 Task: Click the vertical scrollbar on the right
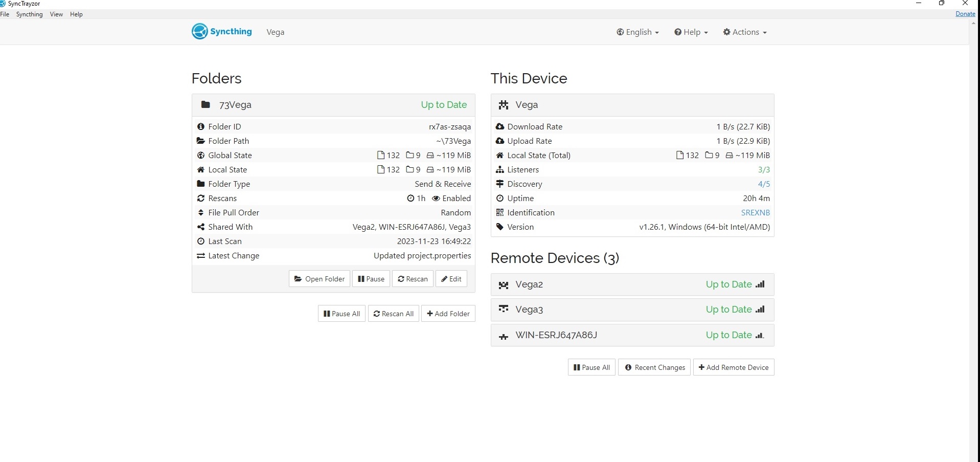coord(974,240)
